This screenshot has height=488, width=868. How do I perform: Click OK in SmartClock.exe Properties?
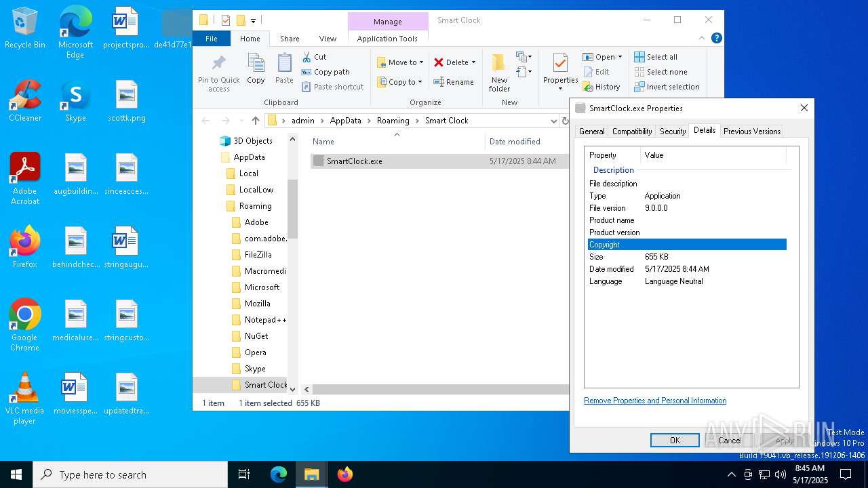click(x=675, y=441)
